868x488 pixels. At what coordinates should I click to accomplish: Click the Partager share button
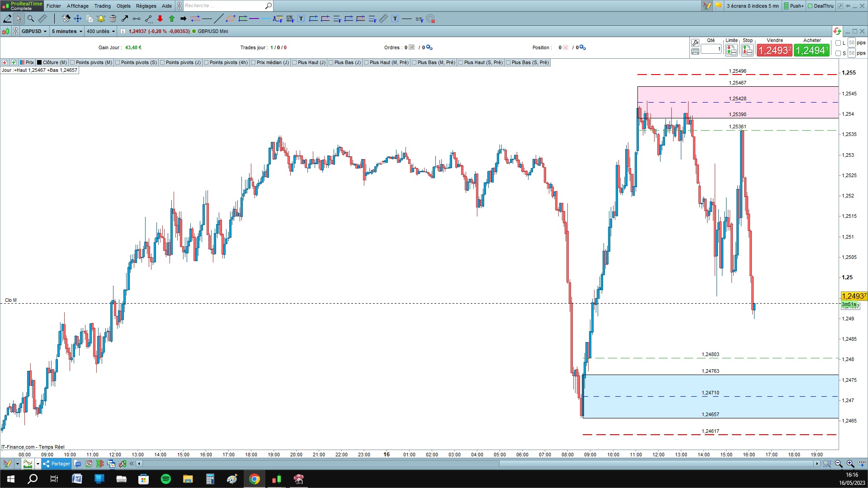click(57, 464)
